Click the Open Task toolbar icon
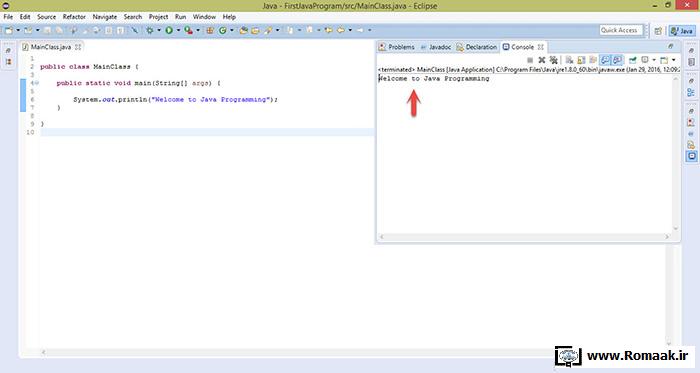The width and height of the screenshot is (700, 373). 255,30
